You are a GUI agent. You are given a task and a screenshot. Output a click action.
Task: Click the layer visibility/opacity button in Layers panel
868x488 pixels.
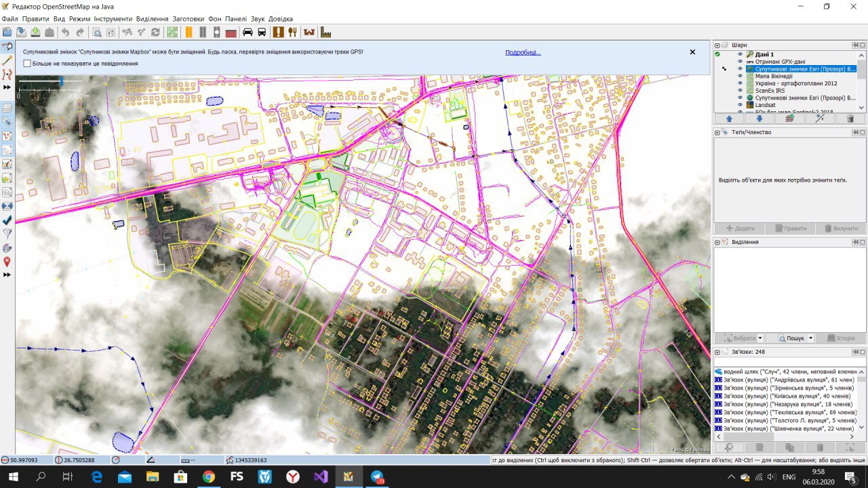[820, 118]
